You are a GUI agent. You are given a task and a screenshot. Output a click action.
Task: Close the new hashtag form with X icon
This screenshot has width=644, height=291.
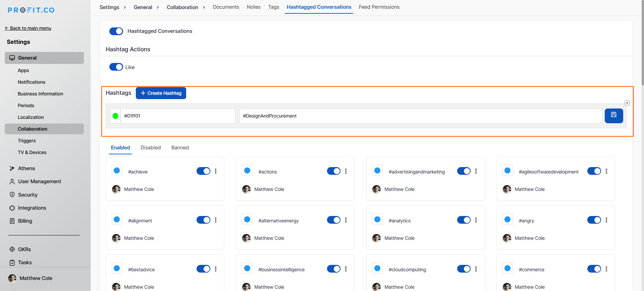pyautogui.click(x=627, y=103)
